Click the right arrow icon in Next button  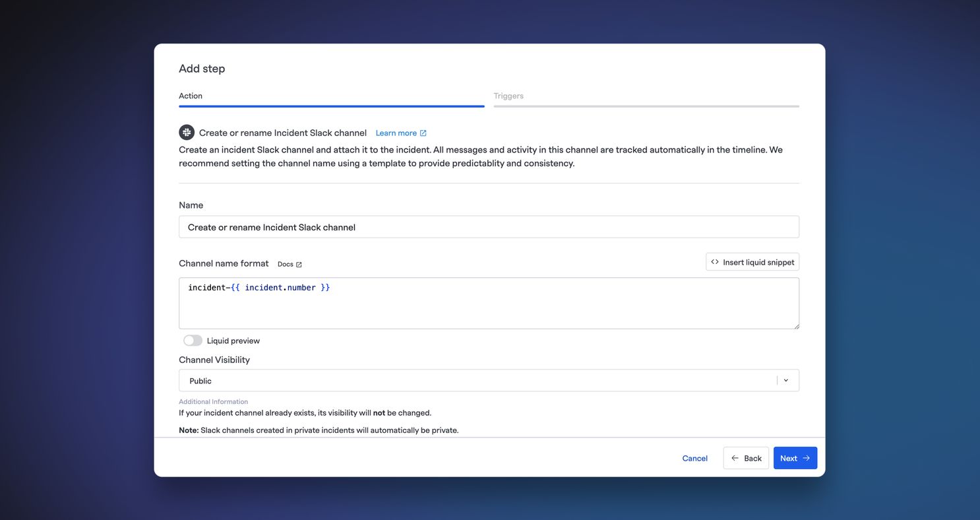[807, 458]
